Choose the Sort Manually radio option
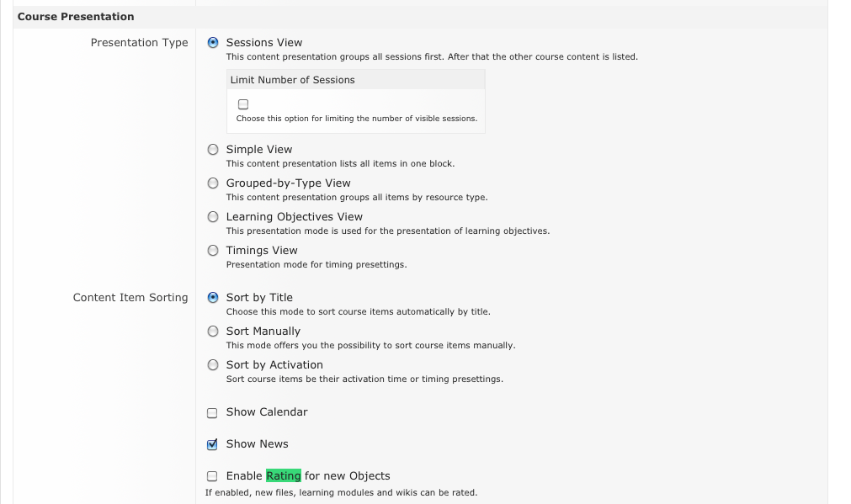Image resolution: width=851 pixels, height=504 pixels. [x=213, y=332]
